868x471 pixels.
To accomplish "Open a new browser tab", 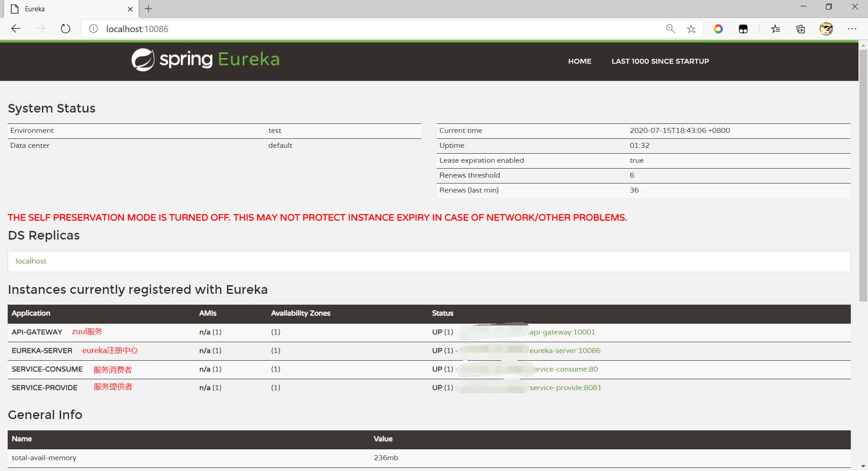I will 148,9.
